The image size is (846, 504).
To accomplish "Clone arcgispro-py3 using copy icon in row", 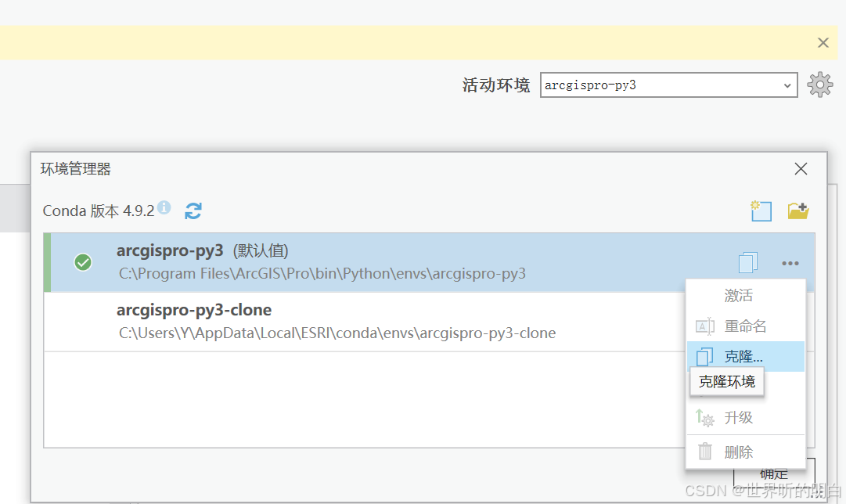I will 748,263.
